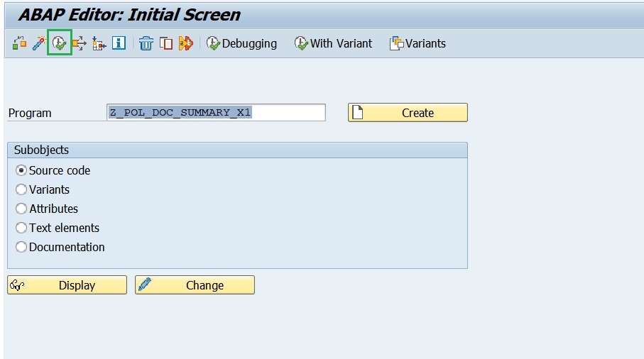This screenshot has width=644, height=359.
Task: Click the Program name input field
Action: click(216, 112)
